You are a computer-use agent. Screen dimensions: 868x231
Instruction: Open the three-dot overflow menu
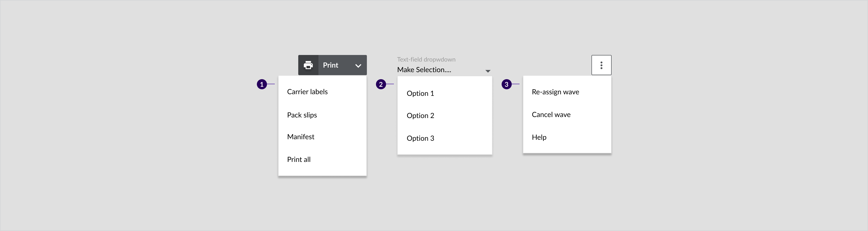coord(601,65)
